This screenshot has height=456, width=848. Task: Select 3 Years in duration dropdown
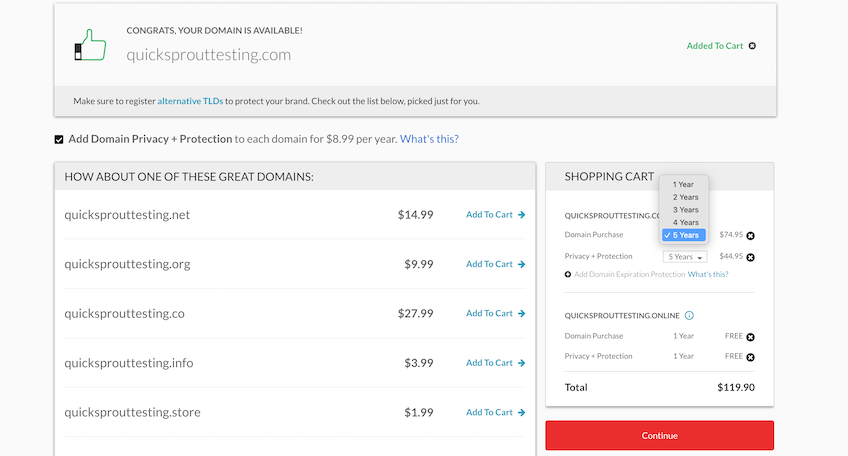tap(684, 210)
